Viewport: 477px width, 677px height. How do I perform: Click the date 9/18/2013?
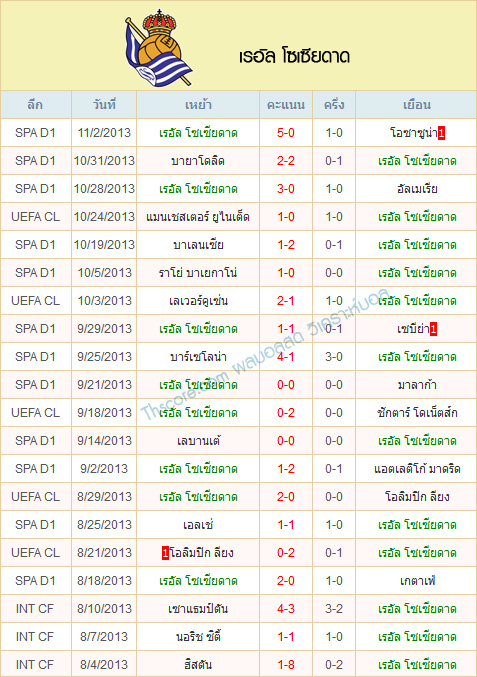coord(104,413)
